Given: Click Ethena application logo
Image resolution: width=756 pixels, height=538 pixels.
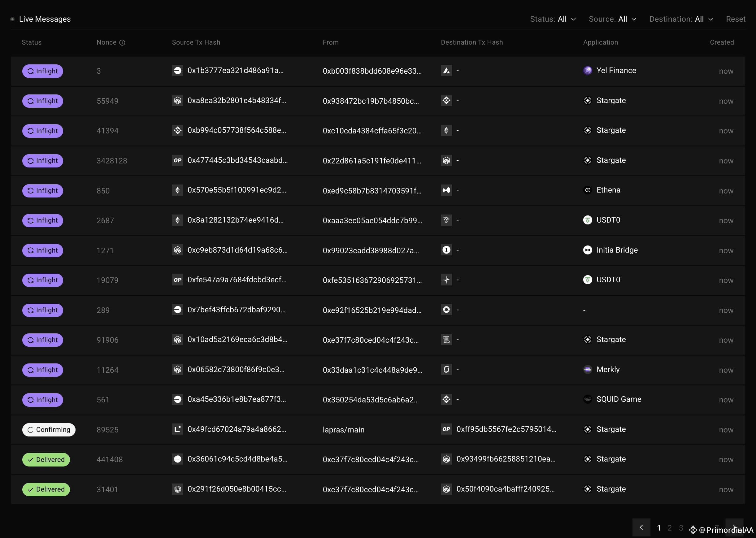Looking at the screenshot, I should (x=587, y=190).
